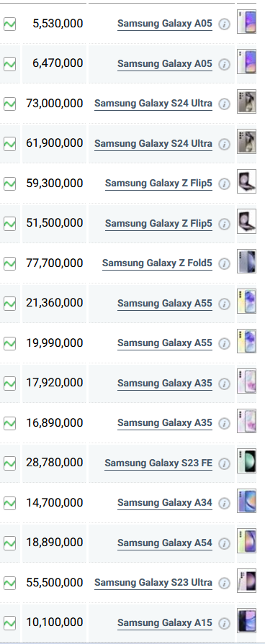Open price chart icon for 28,780,000 row
The height and width of the screenshot is (644, 265).
(x=9, y=463)
